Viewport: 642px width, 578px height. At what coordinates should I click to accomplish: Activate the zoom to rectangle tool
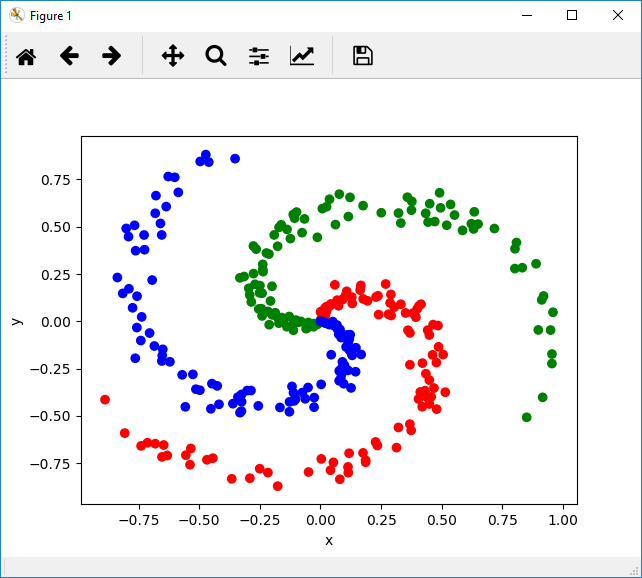(216, 56)
